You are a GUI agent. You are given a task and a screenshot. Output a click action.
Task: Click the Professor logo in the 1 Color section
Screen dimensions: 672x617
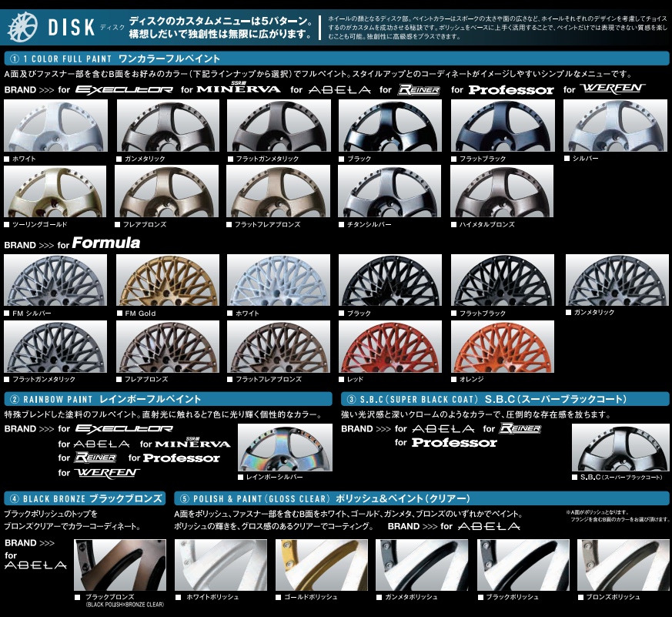[x=511, y=89]
